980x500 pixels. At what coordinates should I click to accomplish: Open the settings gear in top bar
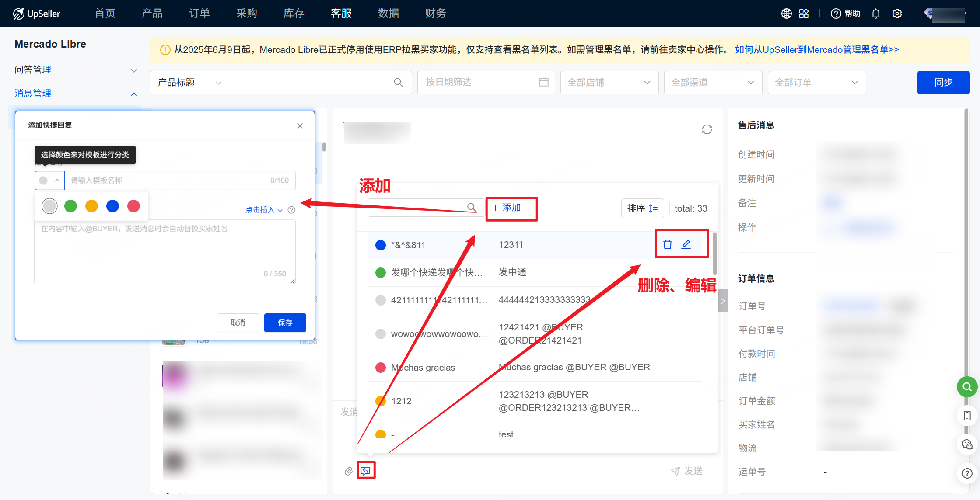[x=897, y=14]
